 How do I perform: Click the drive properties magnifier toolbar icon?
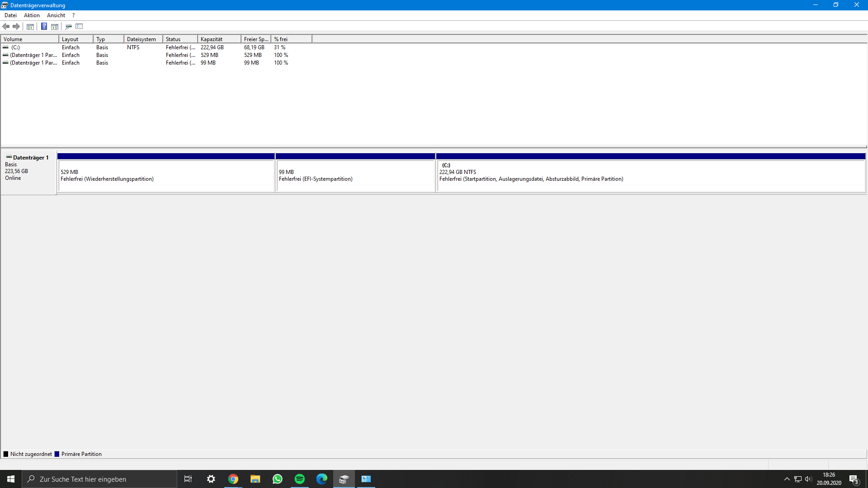coord(68,26)
